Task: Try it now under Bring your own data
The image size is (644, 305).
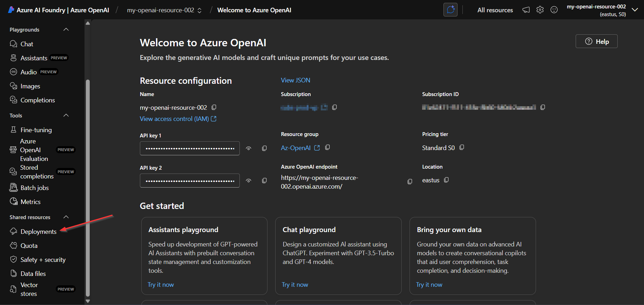Action: [x=429, y=285]
